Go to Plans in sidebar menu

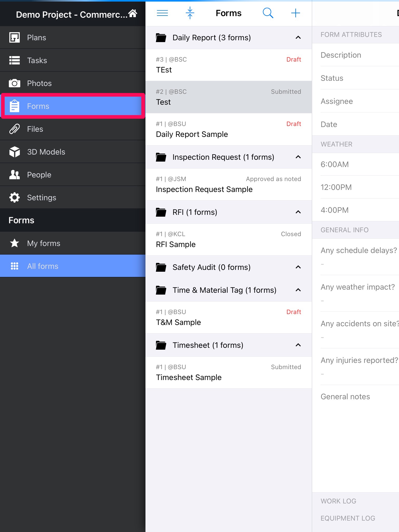[73, 37]
